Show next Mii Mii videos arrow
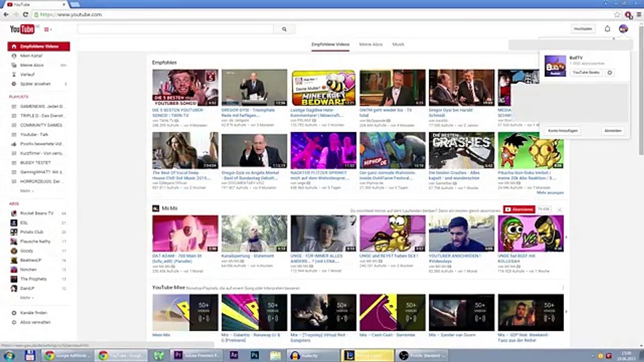 566,237
